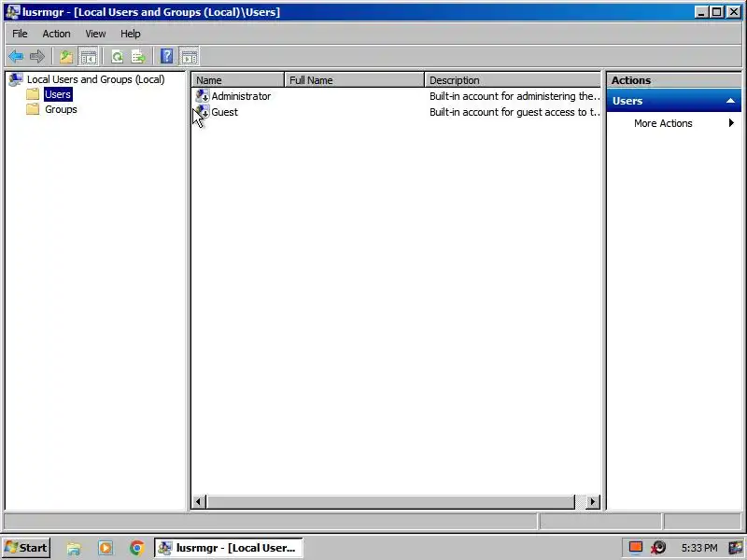Click the Users folder icon in tree
747x560 pixels.
[x=33, y=94]
